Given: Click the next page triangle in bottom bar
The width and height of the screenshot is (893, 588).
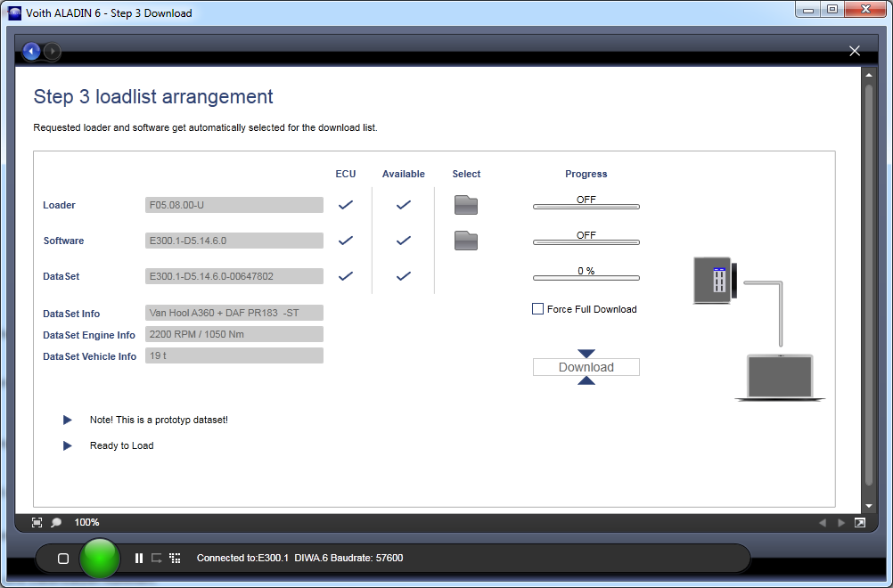Looking at the screenshot, I should coord(841,523).
